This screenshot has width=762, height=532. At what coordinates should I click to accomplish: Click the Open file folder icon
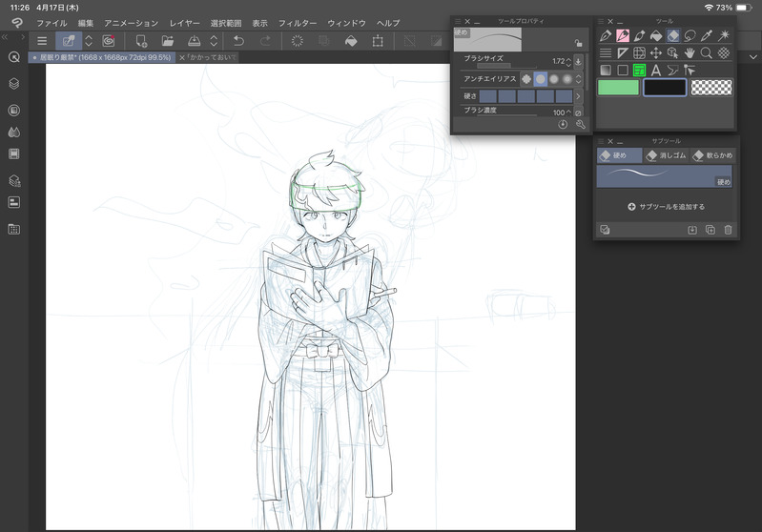click(168, 41)
